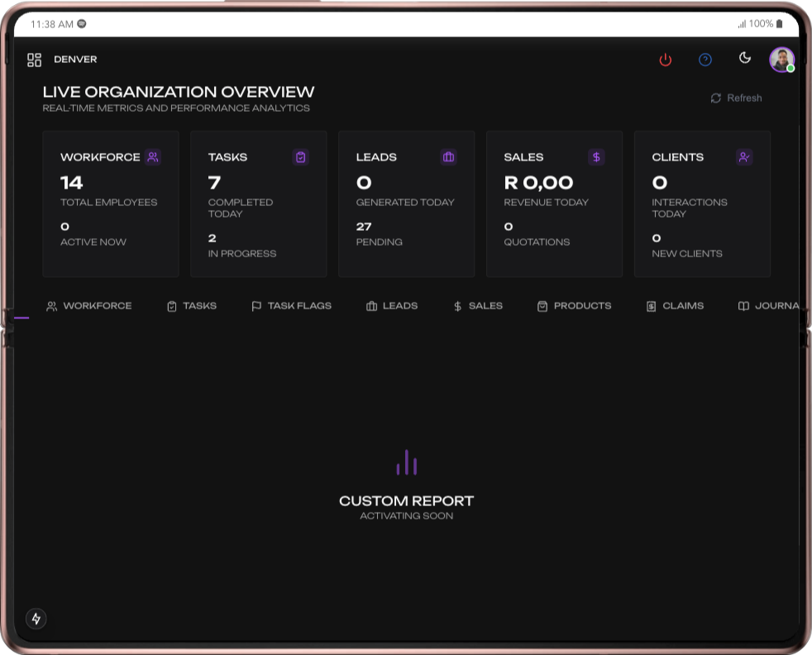Show the Claims tab

pyautogui.click(x=675, y=306)
